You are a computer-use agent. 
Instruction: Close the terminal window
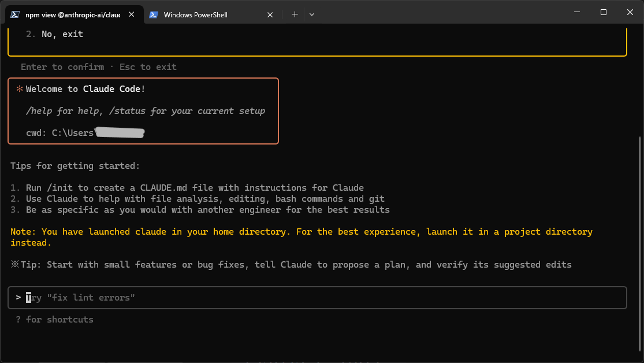(x=630, y=12)
